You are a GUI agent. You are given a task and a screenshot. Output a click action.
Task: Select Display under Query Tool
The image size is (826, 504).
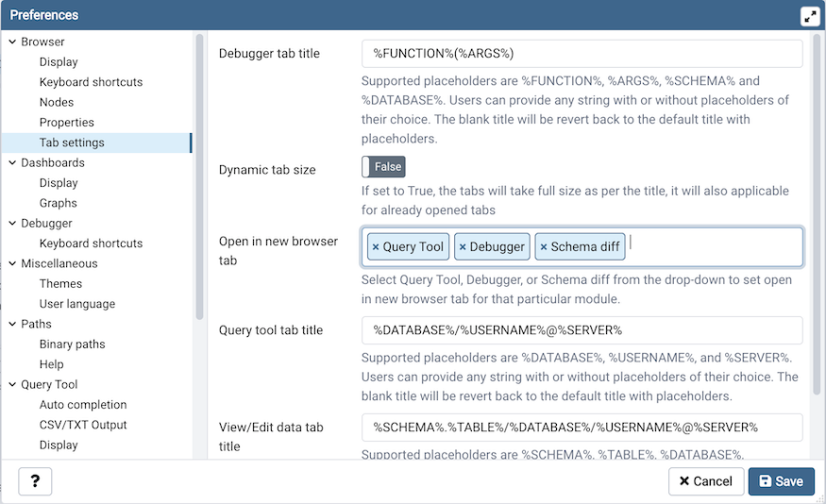pos(59,445)
